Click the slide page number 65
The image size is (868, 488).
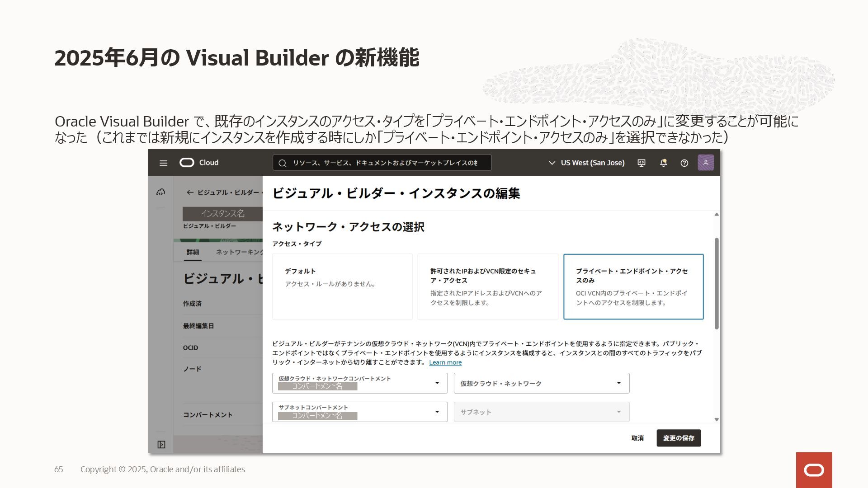pos(59,469)
